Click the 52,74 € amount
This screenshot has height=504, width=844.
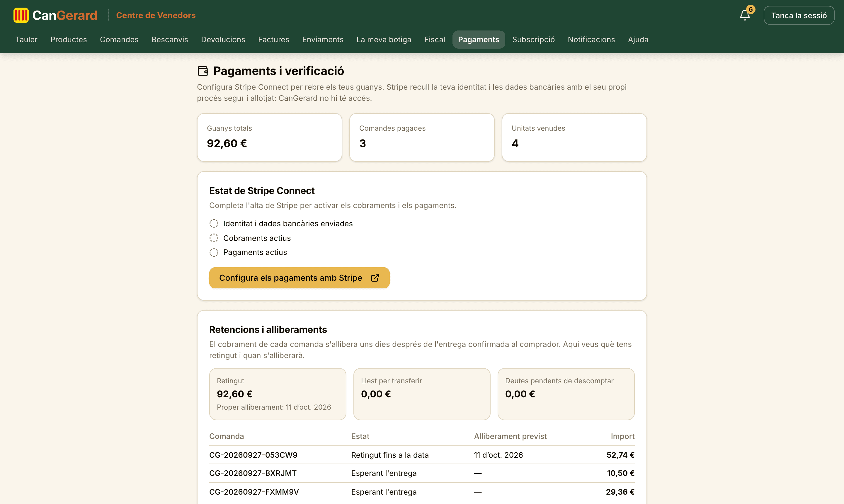pos(620,455)
